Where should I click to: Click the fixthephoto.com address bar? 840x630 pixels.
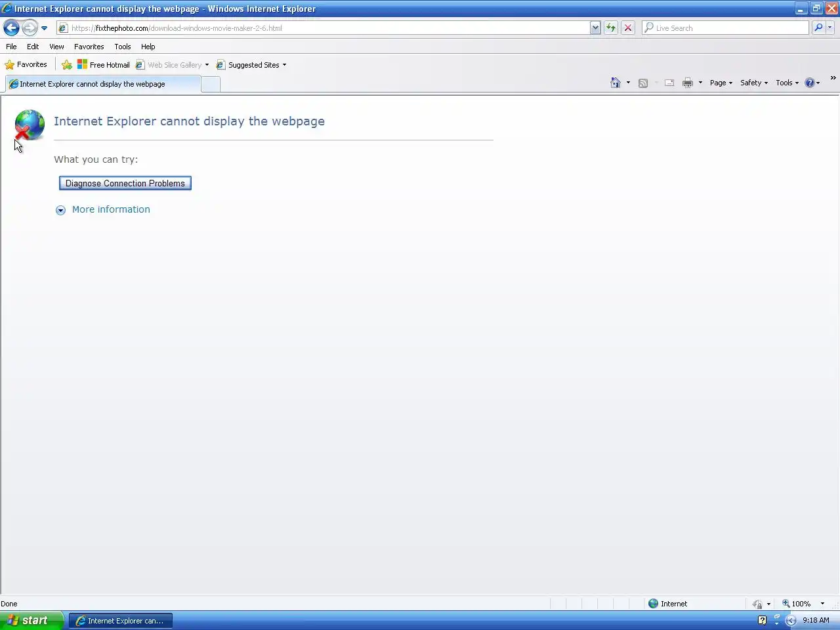point(323,28)
